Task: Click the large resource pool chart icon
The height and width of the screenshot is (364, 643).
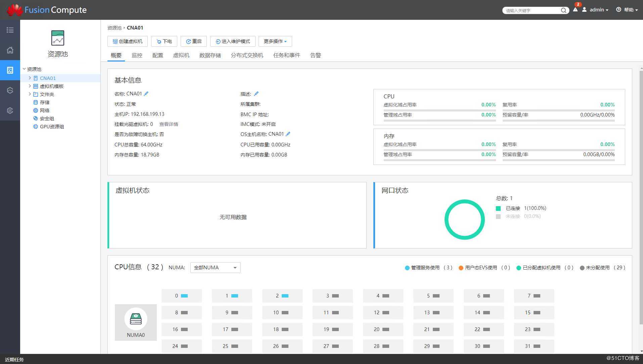Action: [x=58, y=38]
